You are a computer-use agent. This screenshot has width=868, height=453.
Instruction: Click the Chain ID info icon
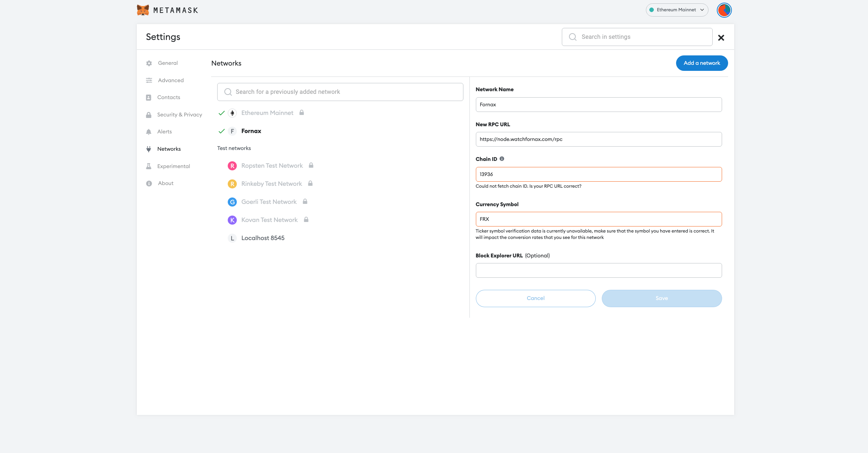click(502, 159)
